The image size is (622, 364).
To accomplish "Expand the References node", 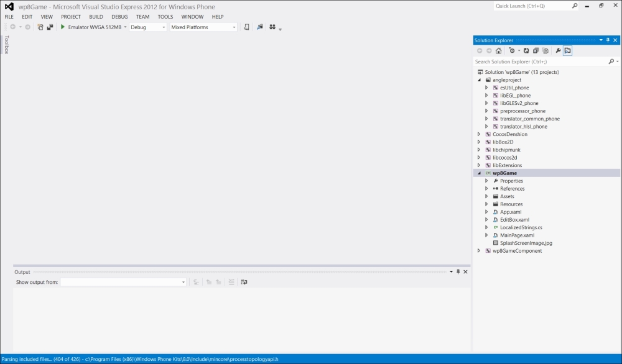I will pyautogui.click(x=486, y=189).
